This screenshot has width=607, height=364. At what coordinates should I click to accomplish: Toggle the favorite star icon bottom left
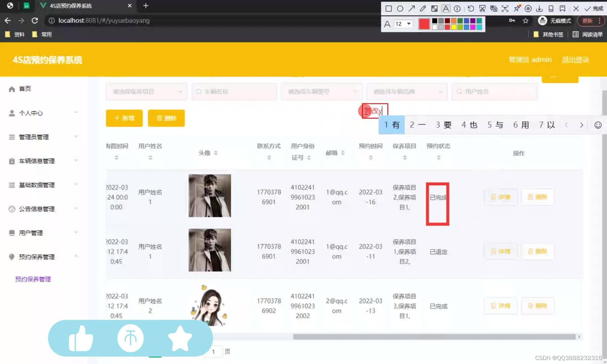coord(180,338)
